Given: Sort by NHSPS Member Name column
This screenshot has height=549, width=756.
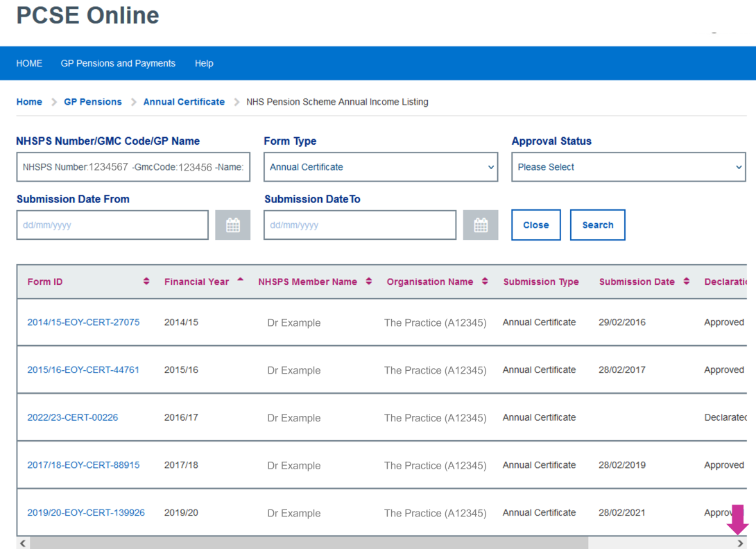Looking at the screenshot, I should [368, 281].
